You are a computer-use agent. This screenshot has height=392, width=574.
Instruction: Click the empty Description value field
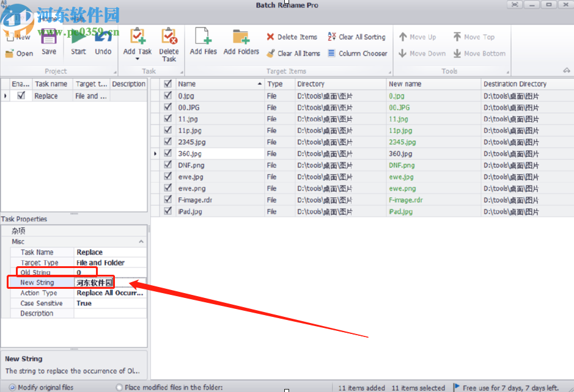coord(110,313)
